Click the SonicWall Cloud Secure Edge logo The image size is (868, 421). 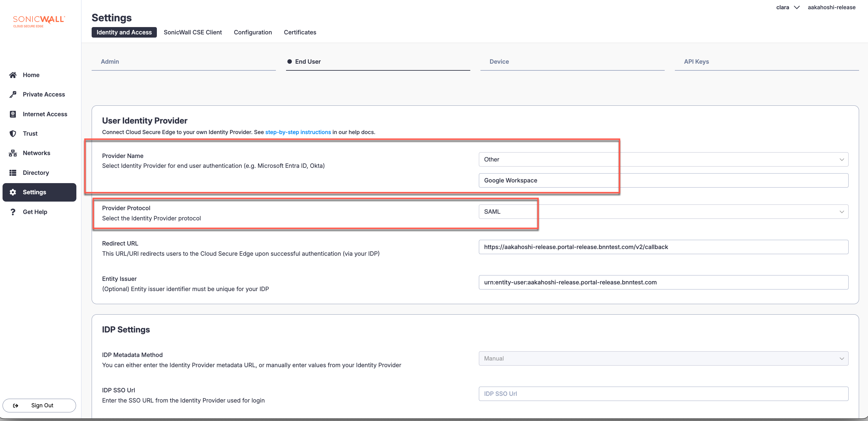tap(39, 21)
